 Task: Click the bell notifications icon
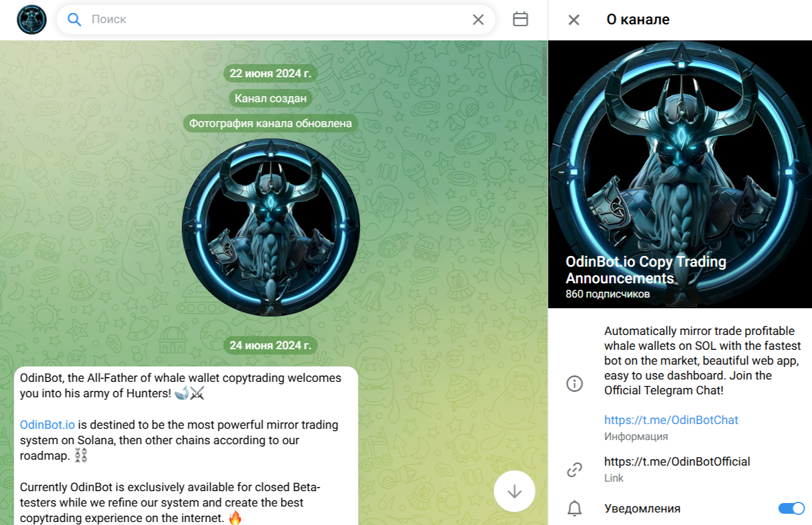click(574, 508)
